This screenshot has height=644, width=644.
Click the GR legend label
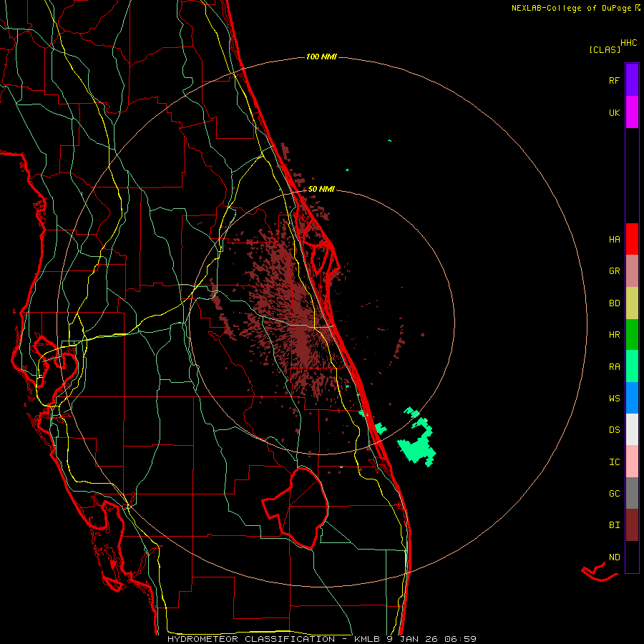[x=614, y=271]
